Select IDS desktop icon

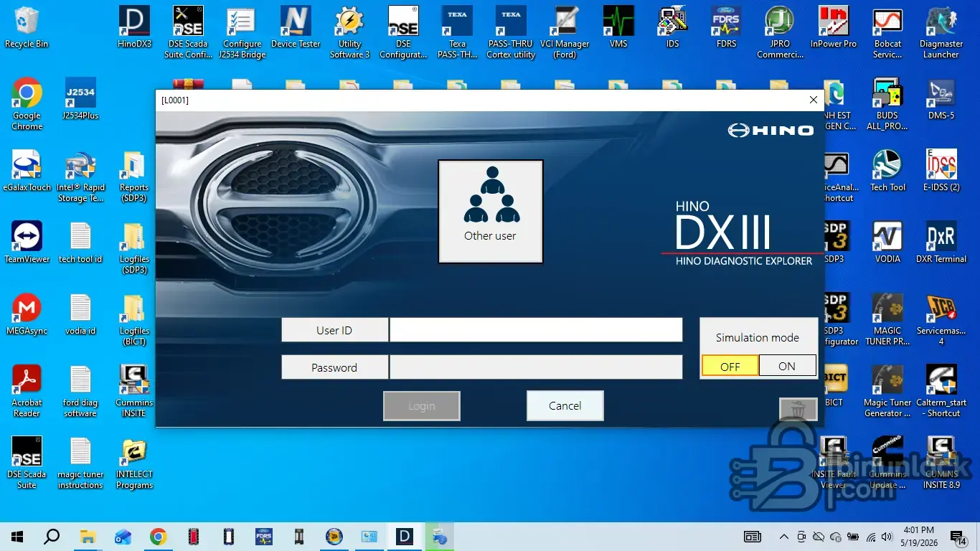pos(672,27)
